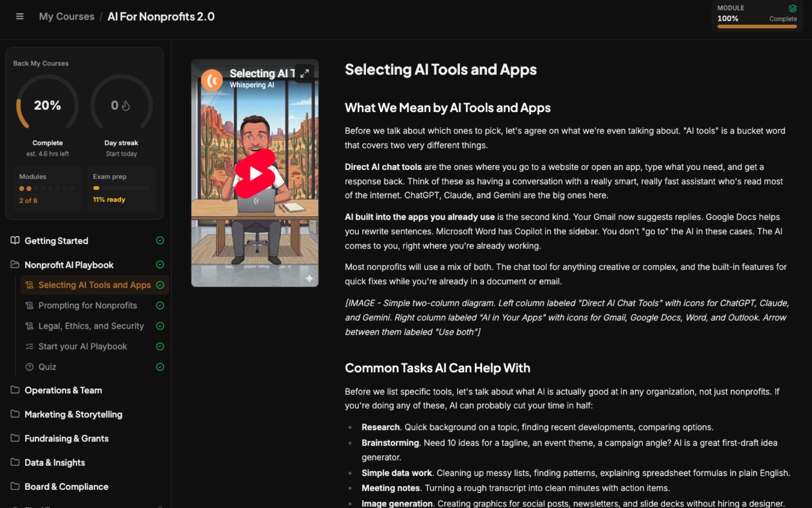Screen dimensions: 812x508
Task: Toggle completion check for Legal, Ethics, and Security
Action: coord(160,326)
